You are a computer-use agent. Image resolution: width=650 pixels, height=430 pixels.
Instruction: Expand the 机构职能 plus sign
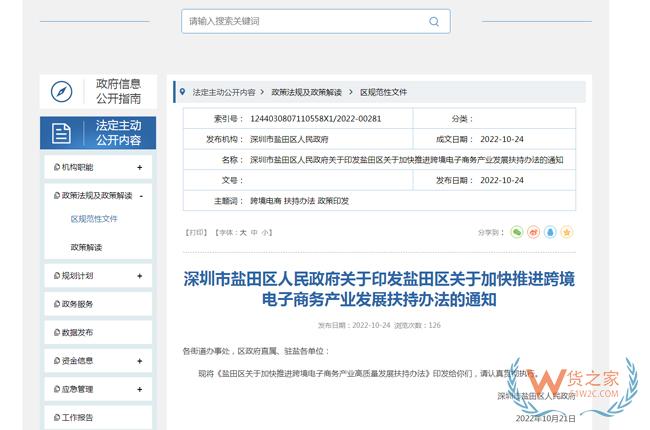coord(140,167)
